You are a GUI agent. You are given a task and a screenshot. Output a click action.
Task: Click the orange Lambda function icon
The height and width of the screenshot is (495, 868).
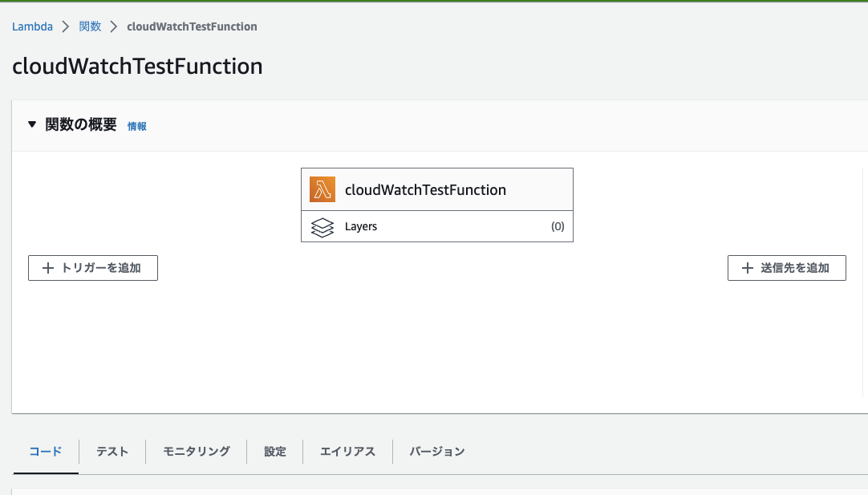coord(322,189)
